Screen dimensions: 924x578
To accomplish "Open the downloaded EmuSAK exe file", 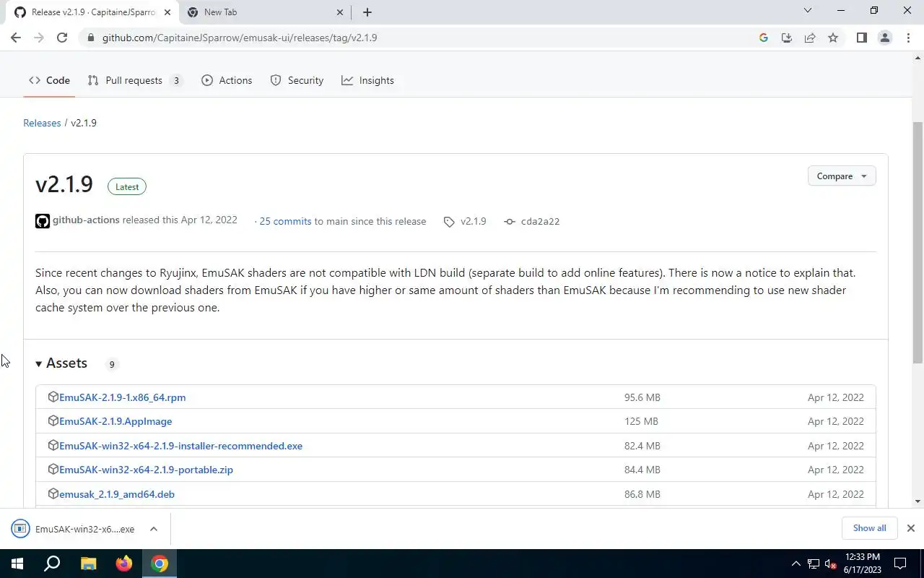I will (x=75, y=529).
